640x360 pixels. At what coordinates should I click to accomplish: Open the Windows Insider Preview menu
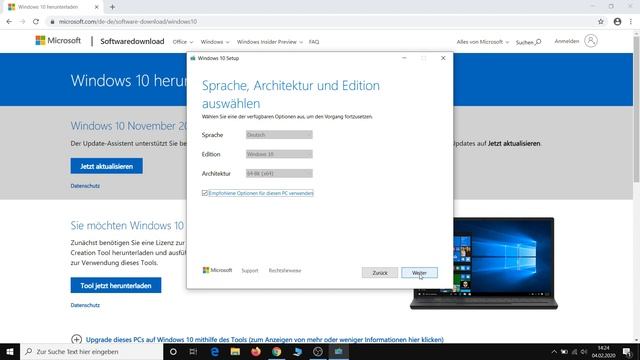coord(269,42)
